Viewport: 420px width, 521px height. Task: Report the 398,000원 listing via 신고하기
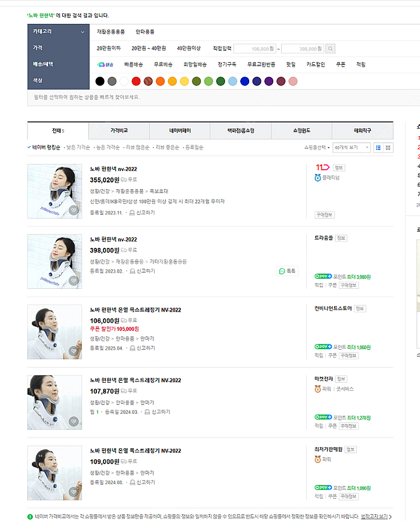tap(142, 271)
